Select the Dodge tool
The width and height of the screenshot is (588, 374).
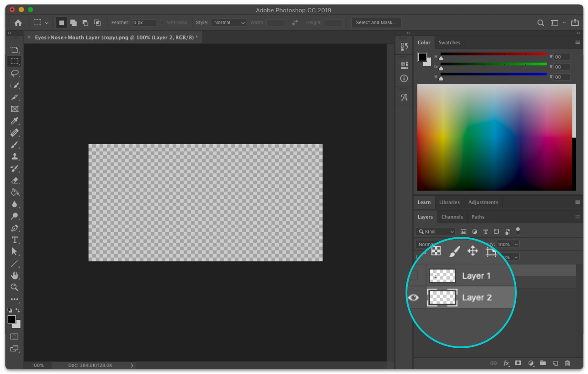pyautogui.click(x=14, y=216)
